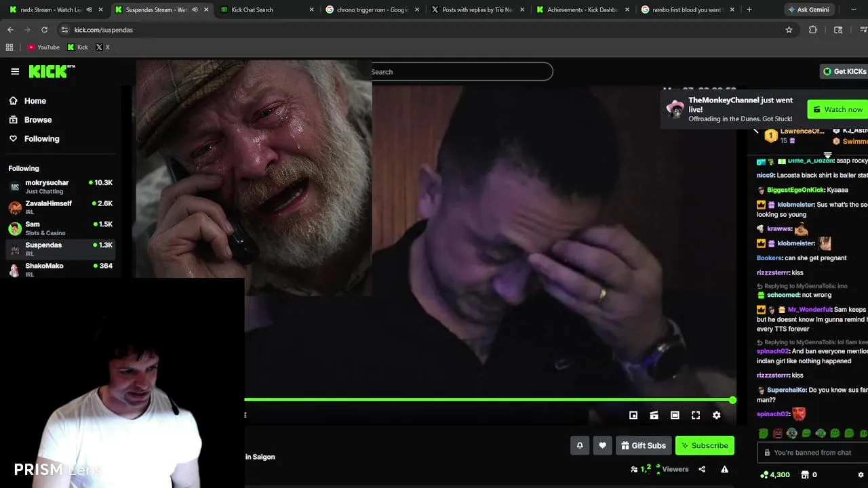Viewport: 868px width, 488px height.
Task: Switch to the rambo first blood tab
Action: (x=686, y=9)
